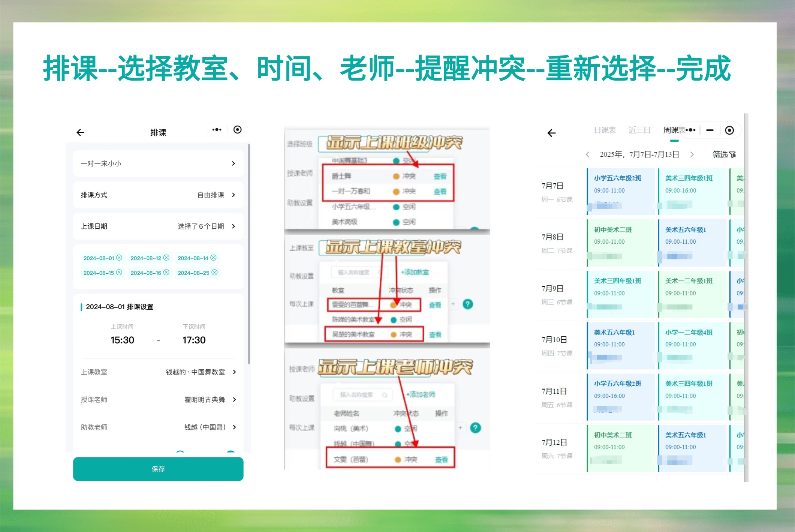This screenshot has width=795, height=532.
Task: Select the 7月7日 周一 day row
Action: pyautogui.click(x=557, y=192)
